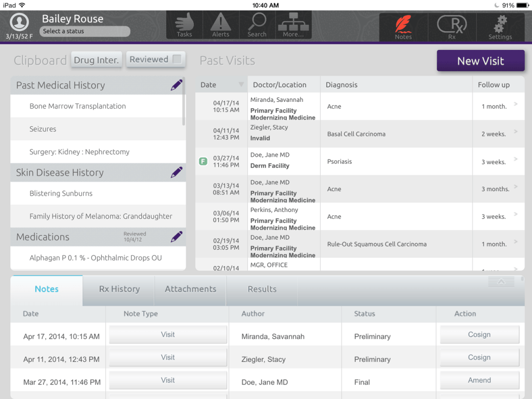Expand the 04/17/14 Acne visit chevron
Screen dimensions: 532x399
515,104
